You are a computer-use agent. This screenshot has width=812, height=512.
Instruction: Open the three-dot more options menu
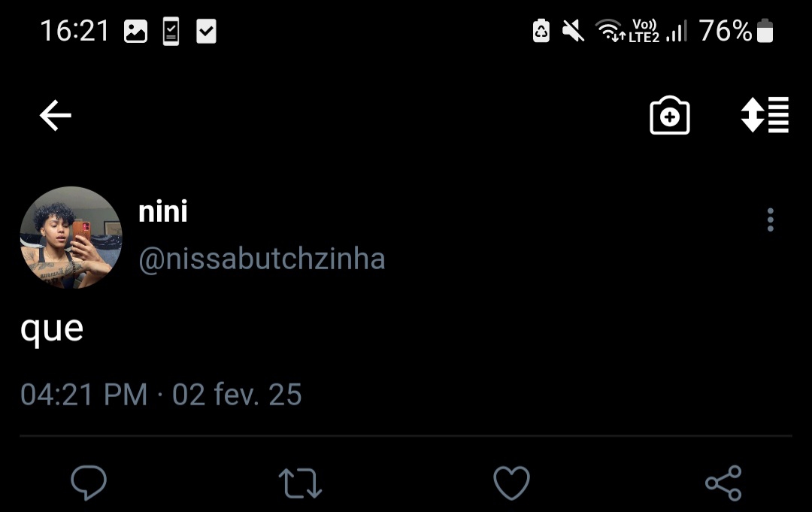(770, 220)
